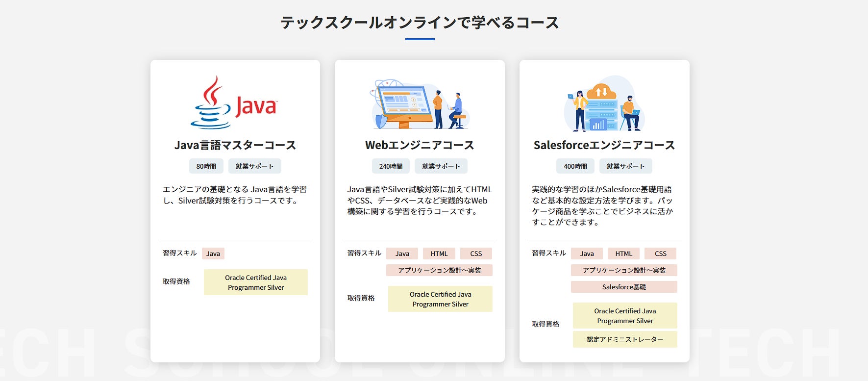Click the Java skill tag in Salesforceエンジニアコース card
The image size is (868, 381).
coord(587,254)
